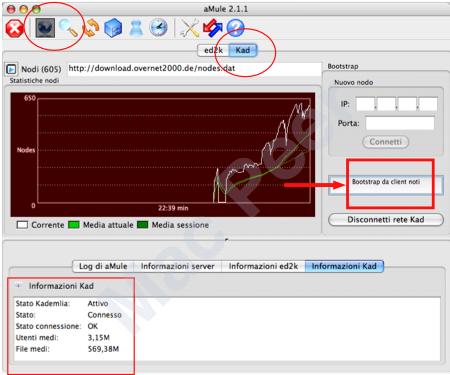Click the Stato connessione 'OK' value
This screenshot has height=375, width=450.
click(93, 326)
